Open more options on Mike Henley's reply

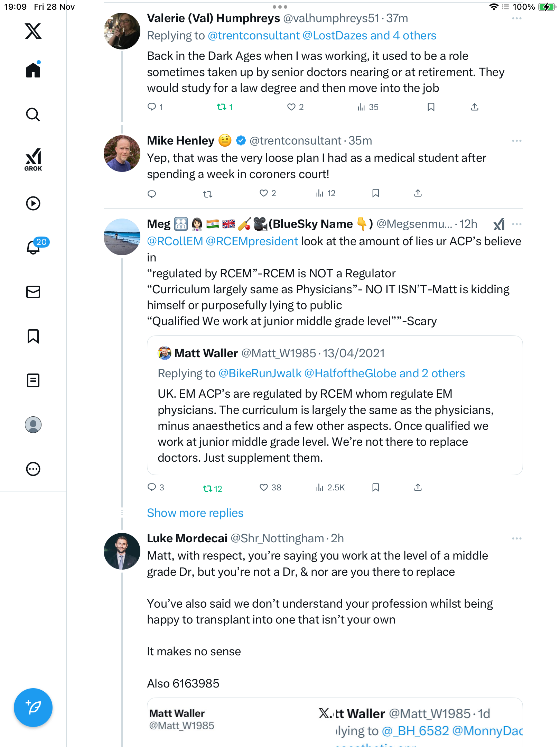[516, 141]
